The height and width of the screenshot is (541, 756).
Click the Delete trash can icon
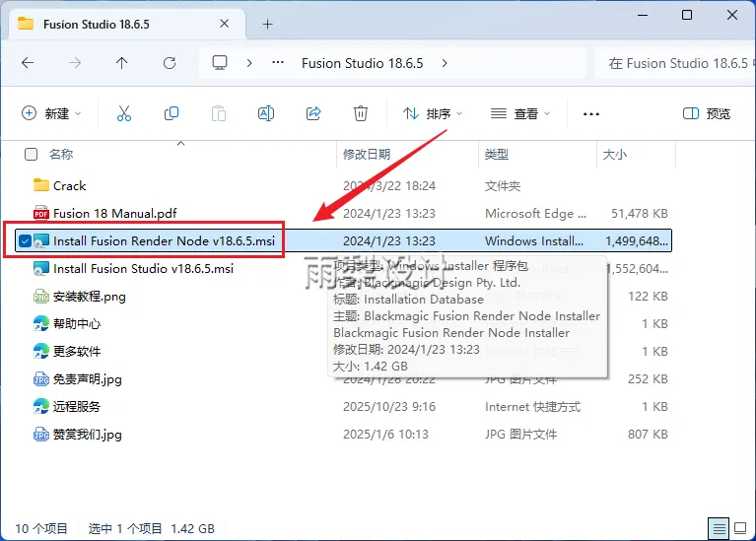point(361,113)
